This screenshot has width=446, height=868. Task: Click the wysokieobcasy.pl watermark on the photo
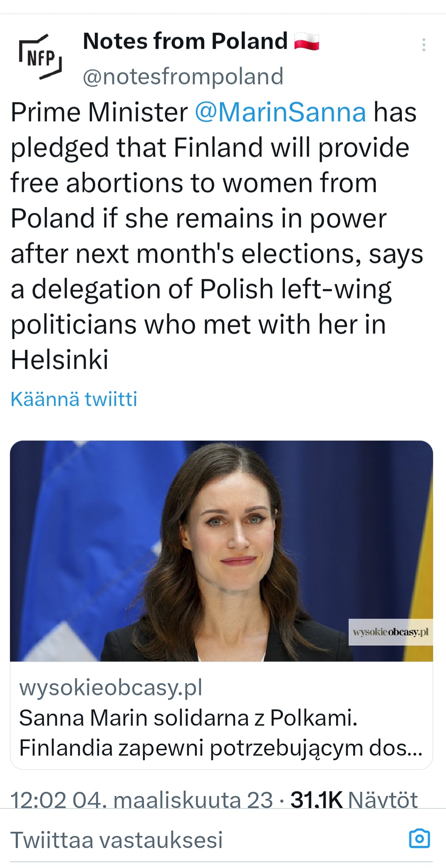(x=390, y=632)
